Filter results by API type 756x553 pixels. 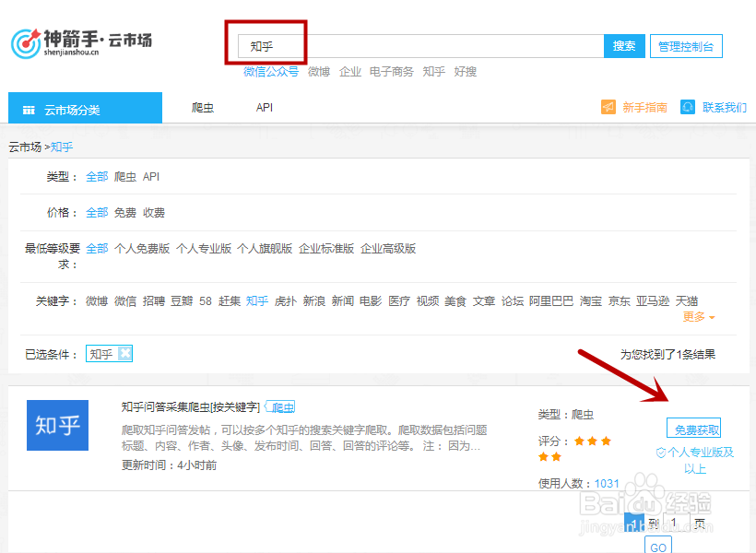click(x=151, y=176)
